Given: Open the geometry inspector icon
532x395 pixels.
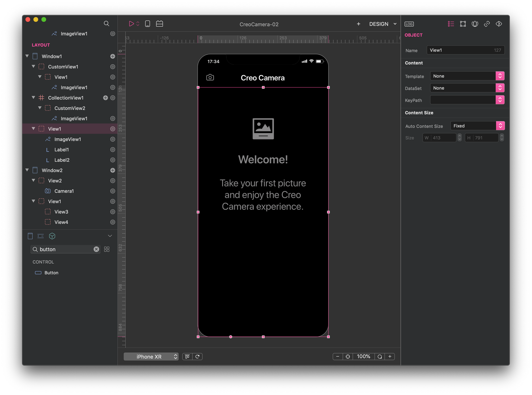Looking at the screenshot, I should click(x=463, y=24).
